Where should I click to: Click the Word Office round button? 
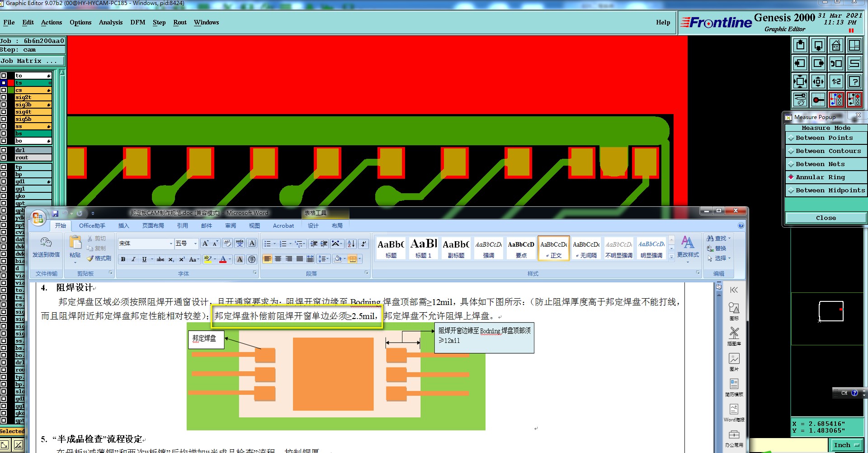(38, 219)
